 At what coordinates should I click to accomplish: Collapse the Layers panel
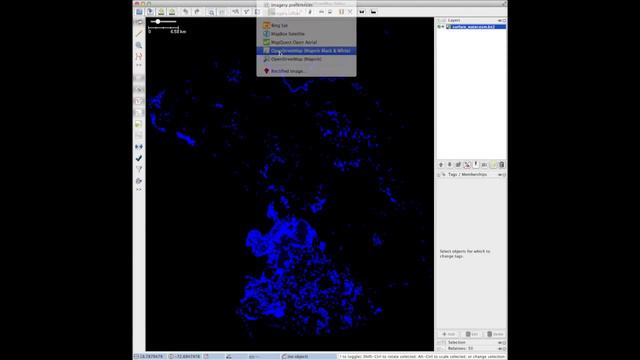point(439,20)
